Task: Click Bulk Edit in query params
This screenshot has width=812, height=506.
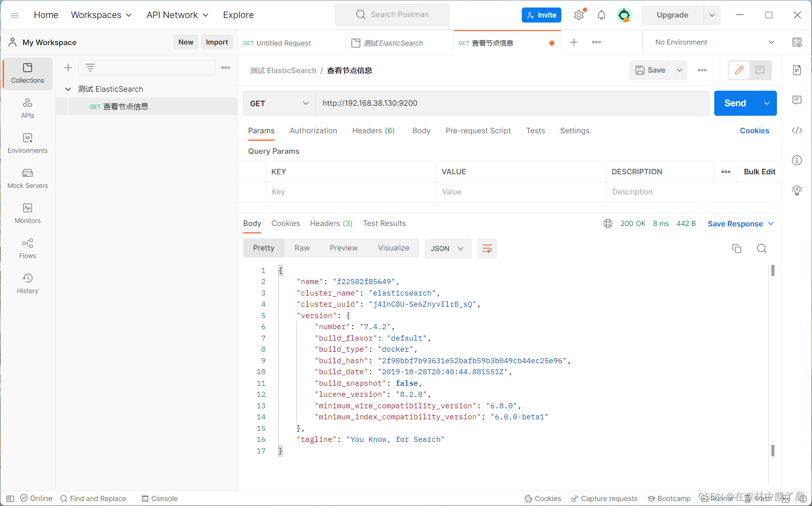Action: point(759,172)
